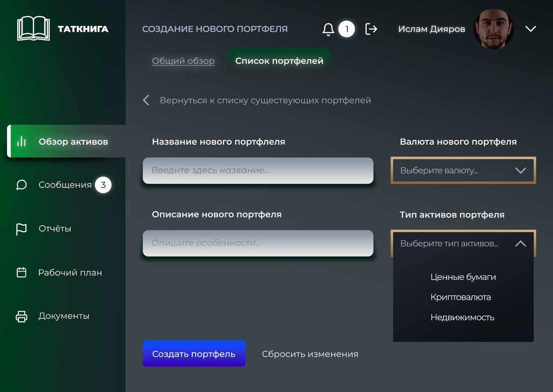Click the notification count badge 1
Viewport: 553px width, 392px height.
point(346,29)
